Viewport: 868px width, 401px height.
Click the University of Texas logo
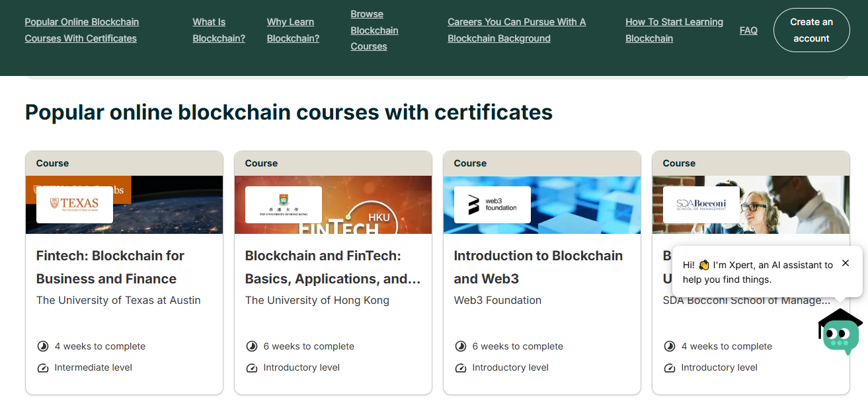tap(75, 204)
